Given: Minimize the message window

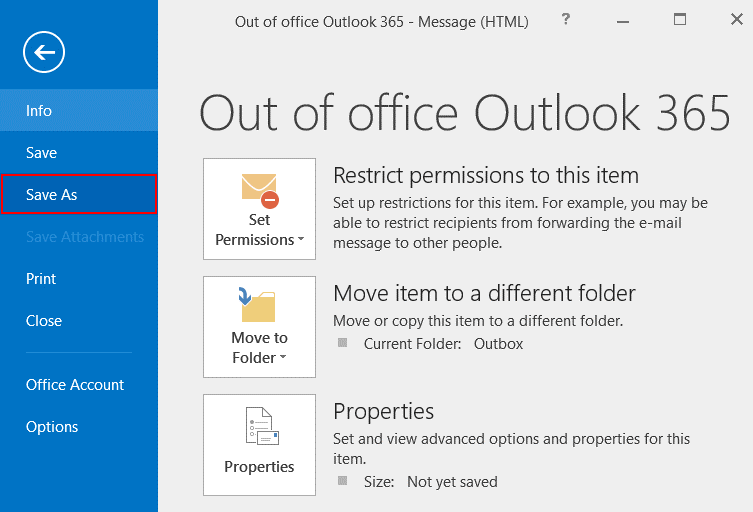Looking at the screenshot, I should click(622, 20).
